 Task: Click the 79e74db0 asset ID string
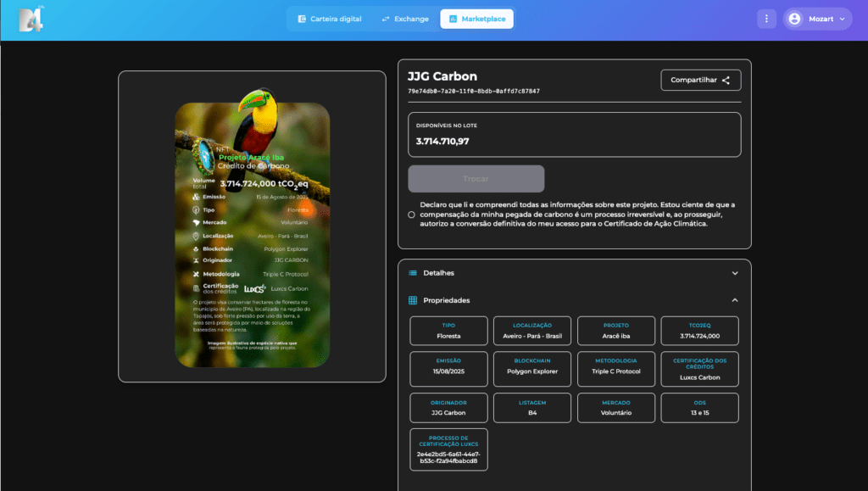[x=474, y=92]
